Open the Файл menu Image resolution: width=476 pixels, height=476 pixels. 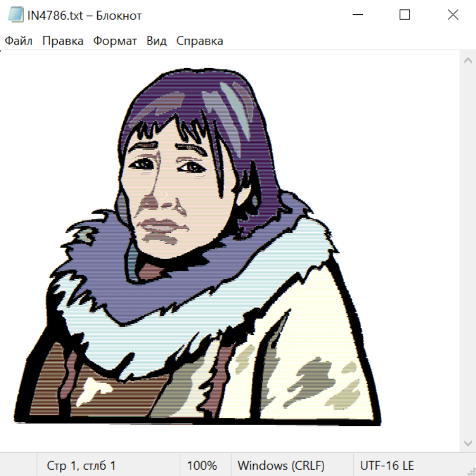pos(19,41)
